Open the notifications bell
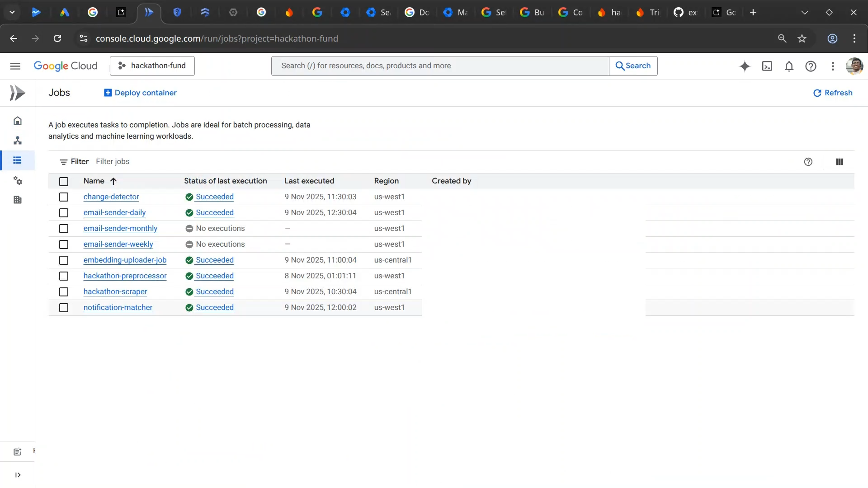The height and width of the screenshot is (488, 868). click(x=789, y=66)
